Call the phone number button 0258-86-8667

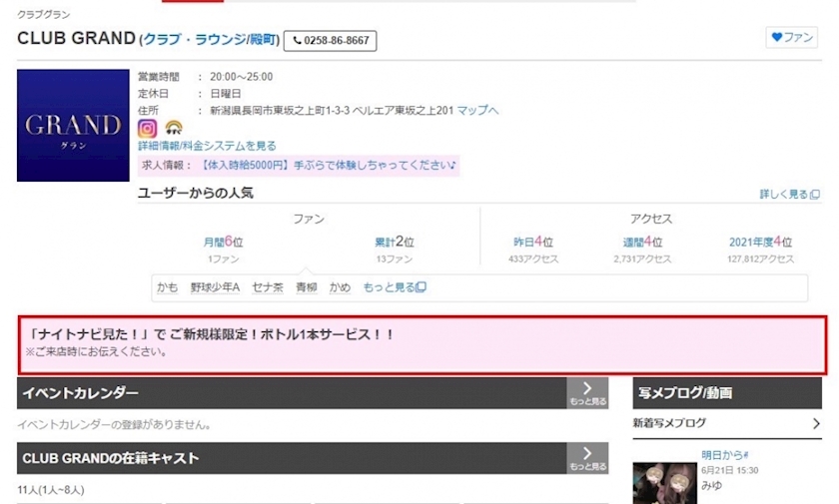331,41
